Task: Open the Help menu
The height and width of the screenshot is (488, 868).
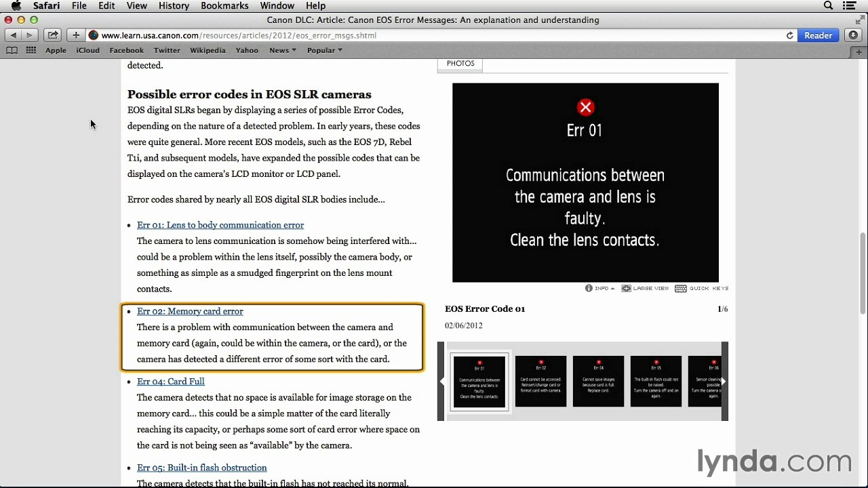Action: pyautogui.click(x=315, y=5)
